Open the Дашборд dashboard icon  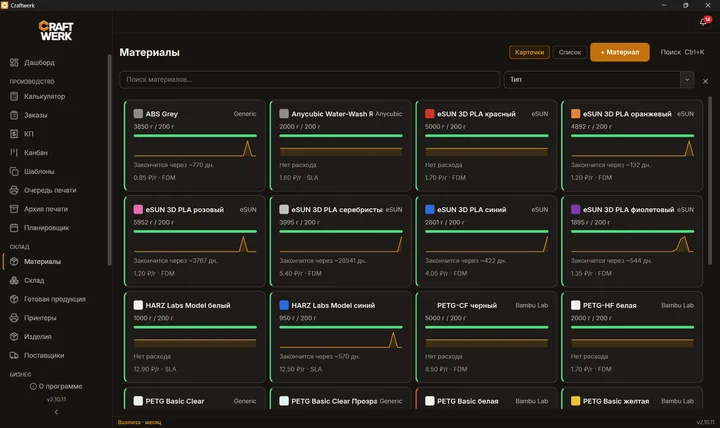tap(14, 62)
